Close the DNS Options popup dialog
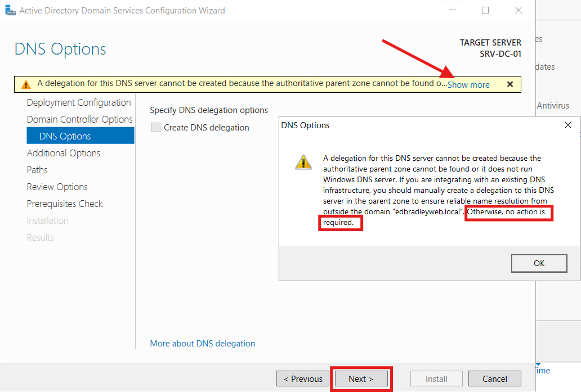581x392 pixels. pyautogui.click(x=568, y=125)
